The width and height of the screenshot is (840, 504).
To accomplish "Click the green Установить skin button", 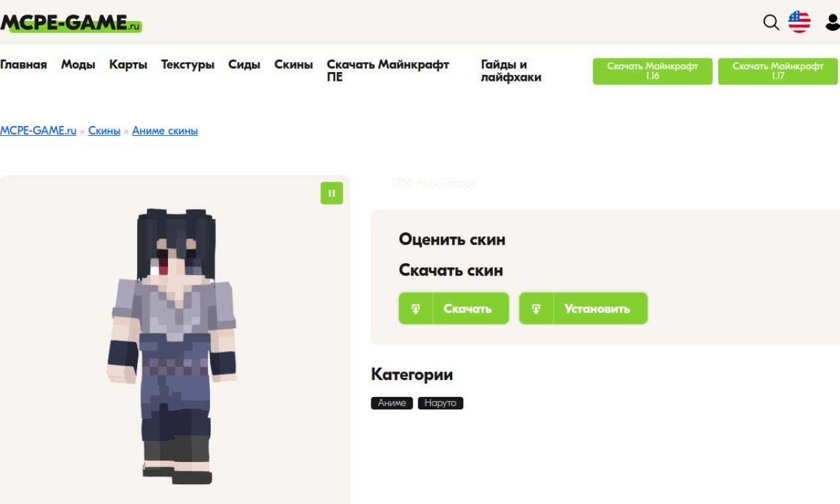I will coord(583,308).
